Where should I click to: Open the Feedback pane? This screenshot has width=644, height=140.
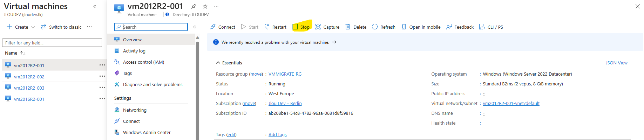pyautogui.click(x=460, y=27)
